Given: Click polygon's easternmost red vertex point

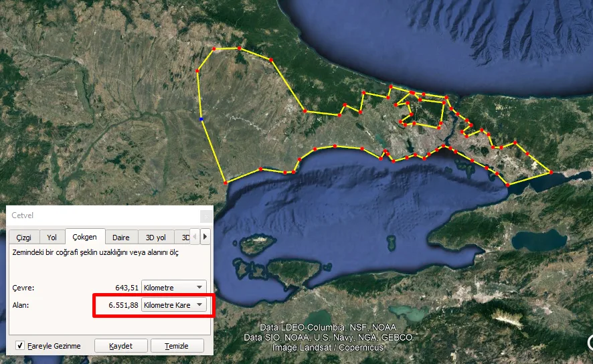Looking at the screenshot, I should tap(551, 173).
